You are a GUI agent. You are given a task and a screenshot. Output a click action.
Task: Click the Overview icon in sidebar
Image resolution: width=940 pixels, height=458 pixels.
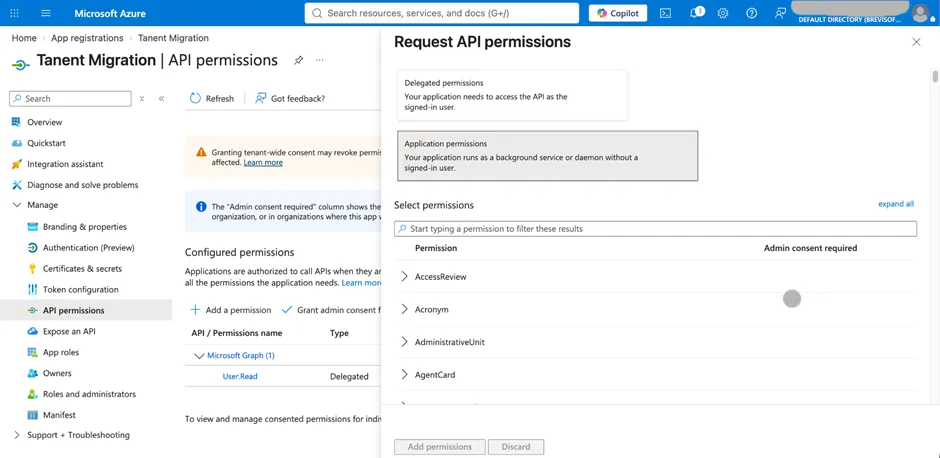16,122
